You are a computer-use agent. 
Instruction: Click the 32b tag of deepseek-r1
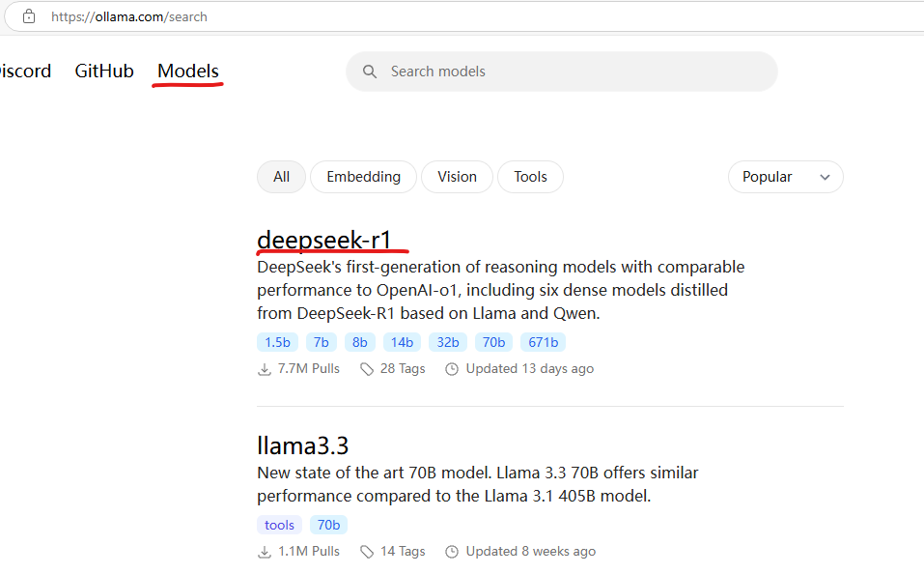(x=448, y=342)
